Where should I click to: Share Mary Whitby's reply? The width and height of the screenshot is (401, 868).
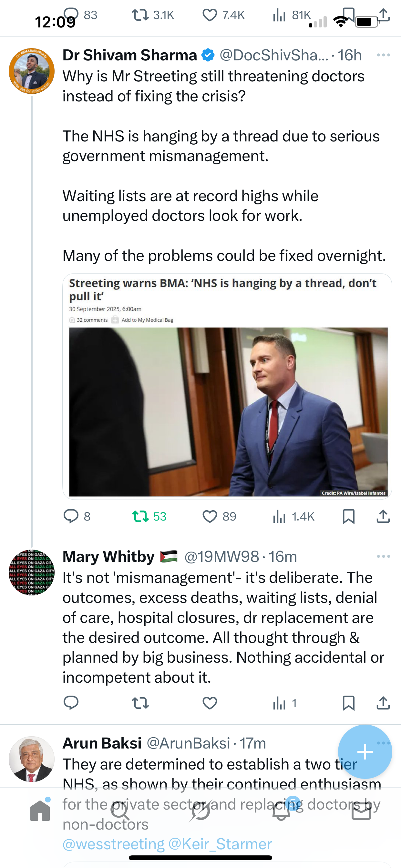coord(383,703)
